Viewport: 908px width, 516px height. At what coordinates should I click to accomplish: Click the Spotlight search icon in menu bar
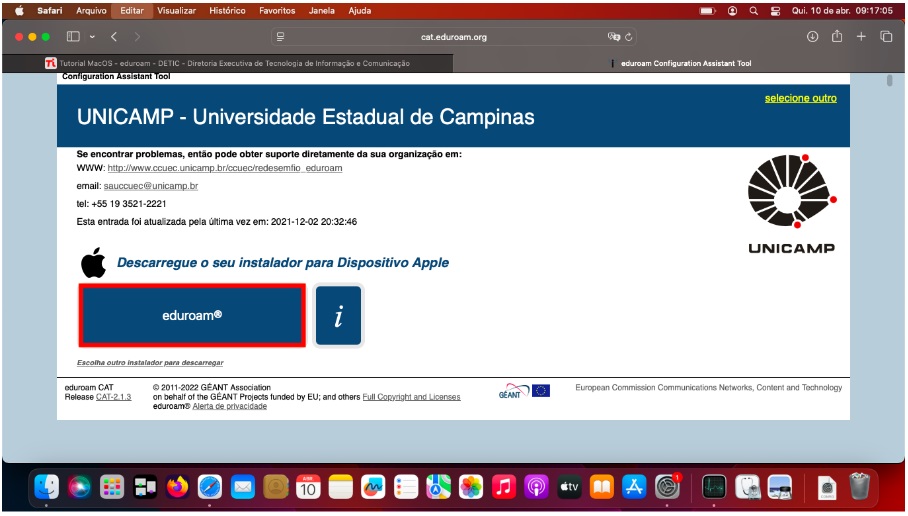[753, 10]
